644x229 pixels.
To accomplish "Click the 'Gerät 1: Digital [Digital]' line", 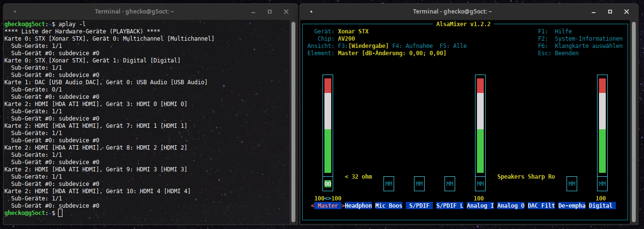I will [92, 61].
